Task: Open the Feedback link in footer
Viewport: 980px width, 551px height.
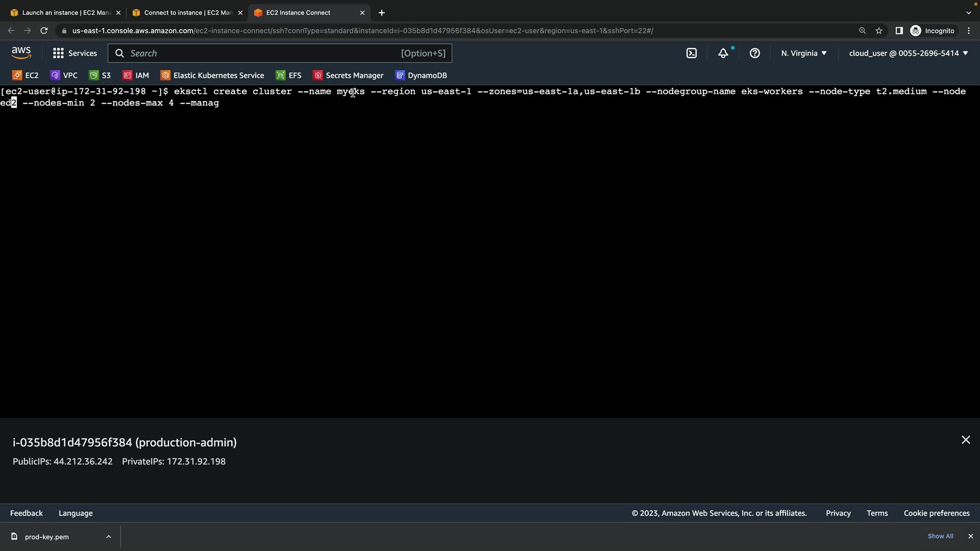Action: pos(27,513)
